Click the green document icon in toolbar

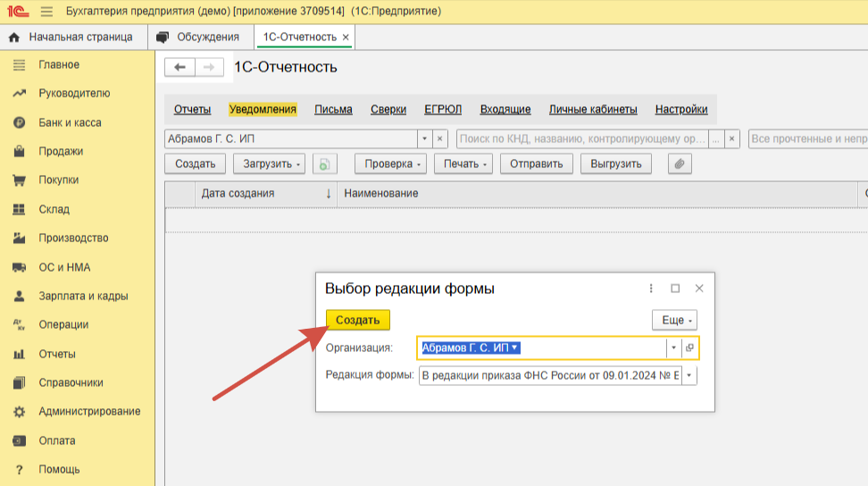click(325, 163)
